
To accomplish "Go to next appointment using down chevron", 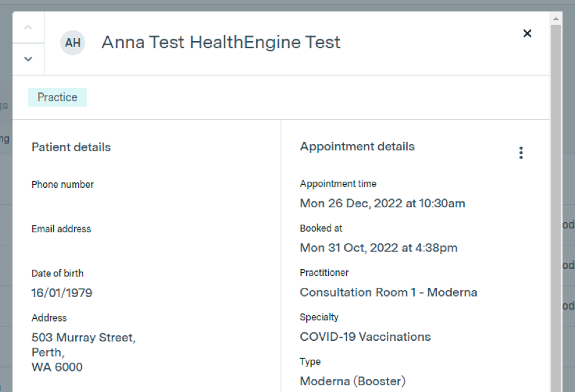I will (28, 59).
